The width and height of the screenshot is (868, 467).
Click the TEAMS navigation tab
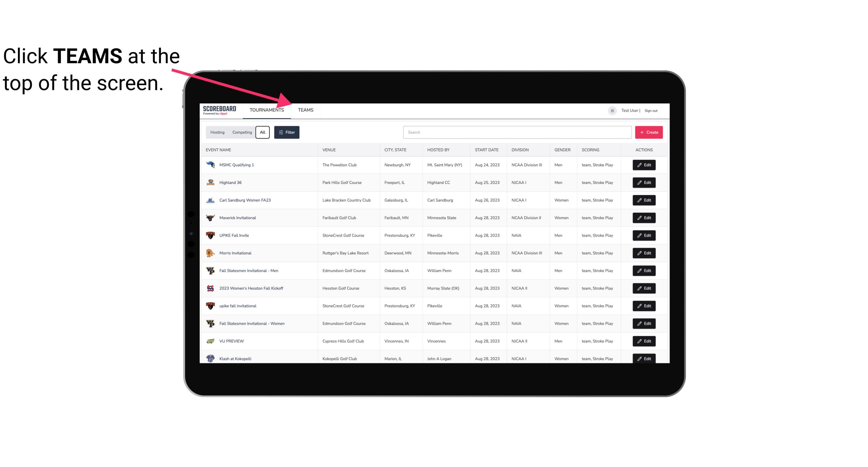(305, 110)
